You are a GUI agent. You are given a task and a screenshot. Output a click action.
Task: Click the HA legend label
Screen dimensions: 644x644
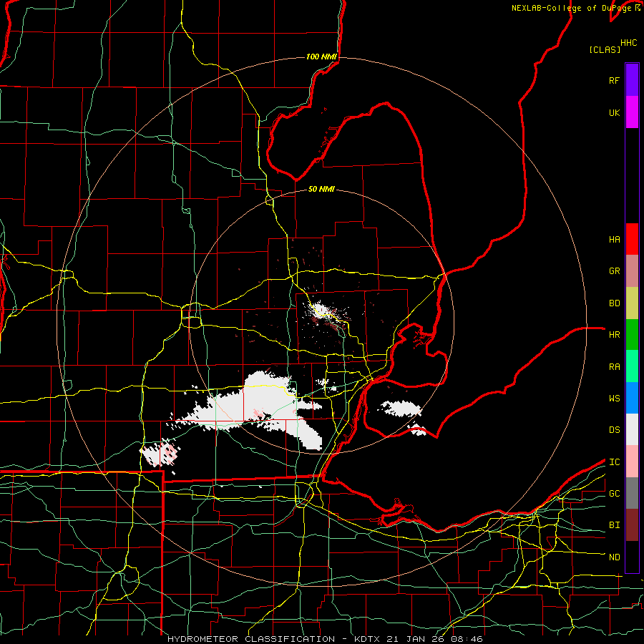pyautogui.click(x=614, y=239)
